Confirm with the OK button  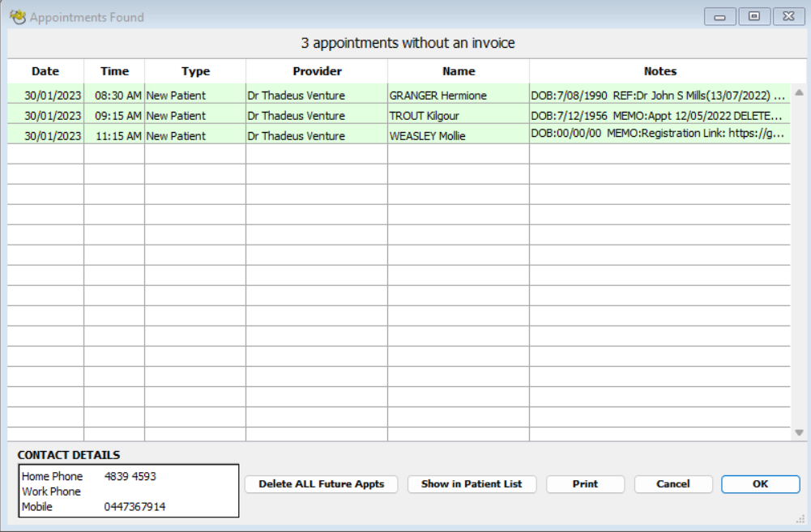pos(759,483)
